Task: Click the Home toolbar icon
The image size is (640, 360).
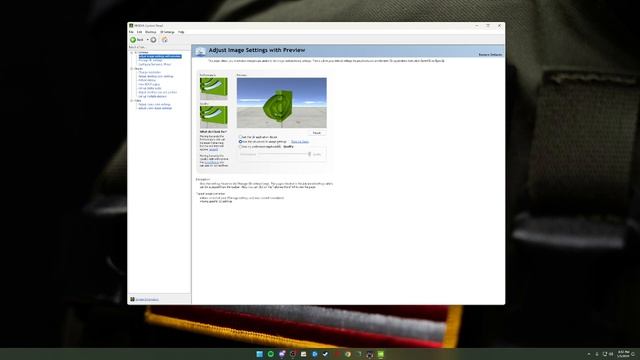Action: click(164, 40)
